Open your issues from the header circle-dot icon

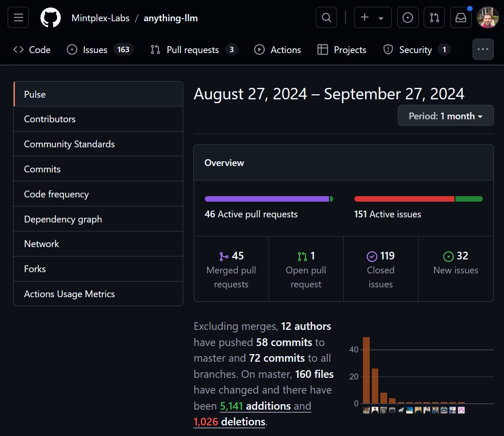coord(408,18)
